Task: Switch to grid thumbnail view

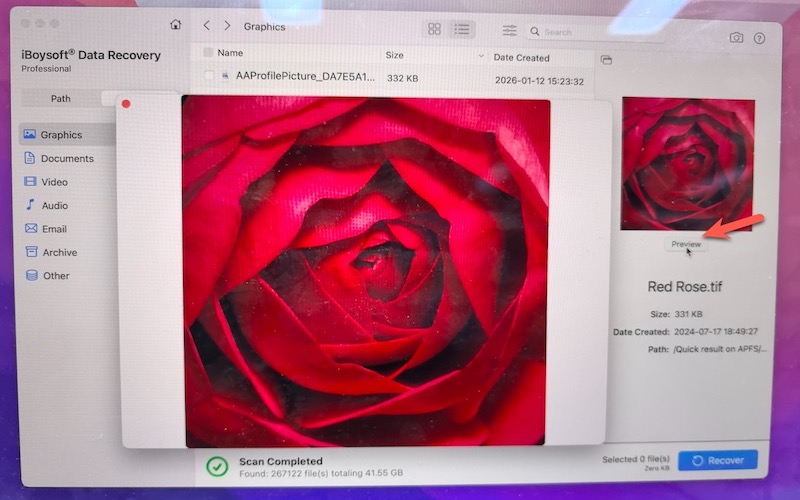Action: coord(434,30)
